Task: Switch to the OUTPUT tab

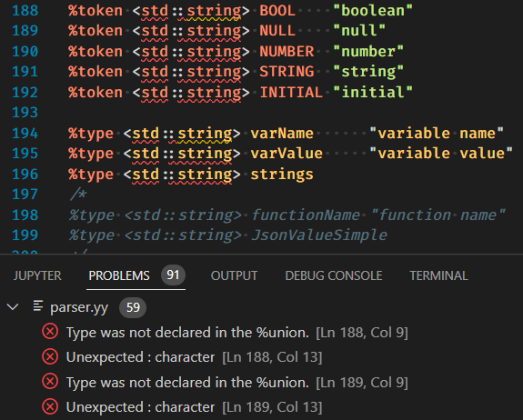Action: [x=234, y=275]
